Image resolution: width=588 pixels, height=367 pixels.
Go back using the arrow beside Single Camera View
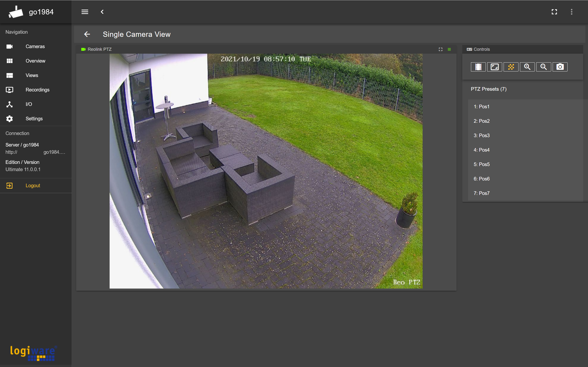87,34
